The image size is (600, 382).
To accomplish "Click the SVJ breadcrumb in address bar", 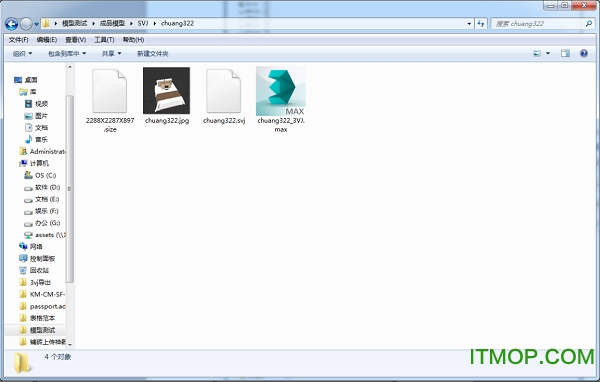I will pos(143,23).
